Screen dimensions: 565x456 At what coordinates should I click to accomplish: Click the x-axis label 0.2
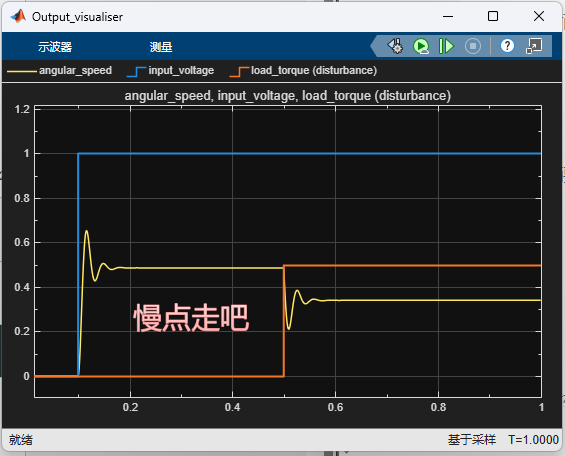(130, 407)
